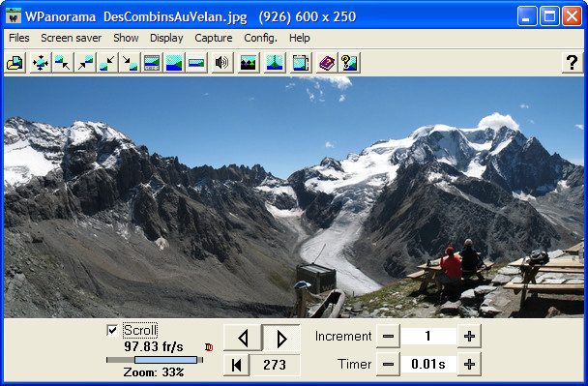Decrease Increment with minus button
This screenshot has width=588, height=386.
(388, 336)
